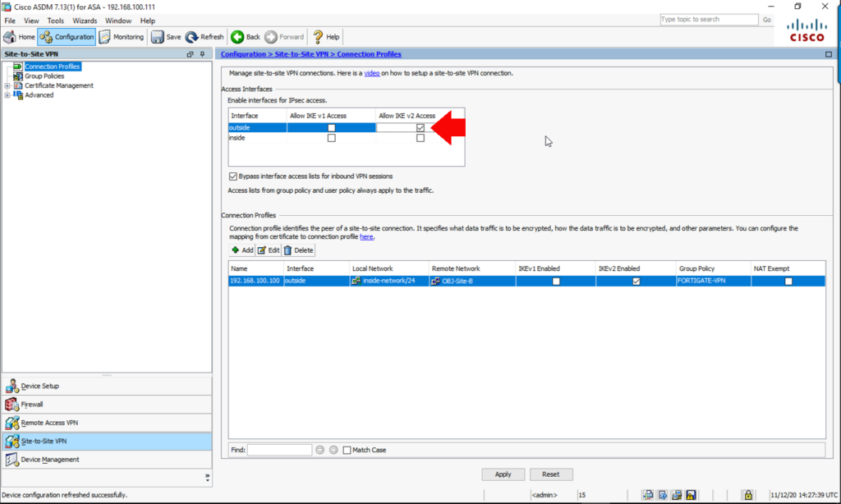The height and width of the screenshot is (504, 841).
Task: Select Connection Profiles tree item
Action: 53,66
